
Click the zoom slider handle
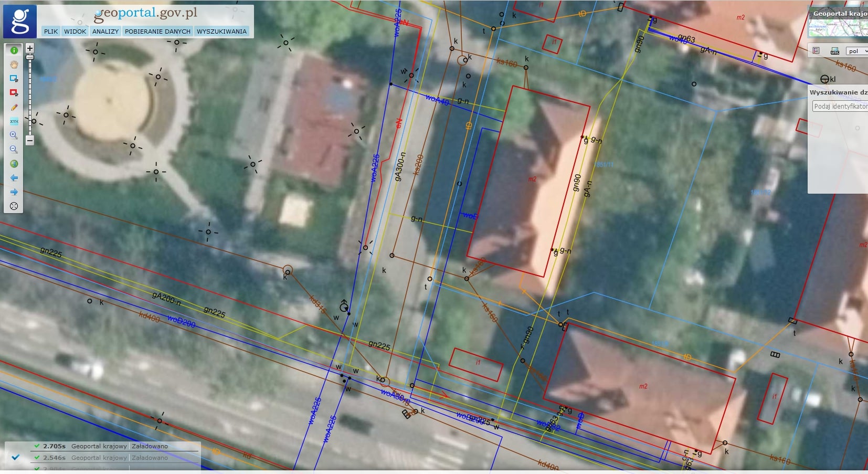click(x=30, y=57)
